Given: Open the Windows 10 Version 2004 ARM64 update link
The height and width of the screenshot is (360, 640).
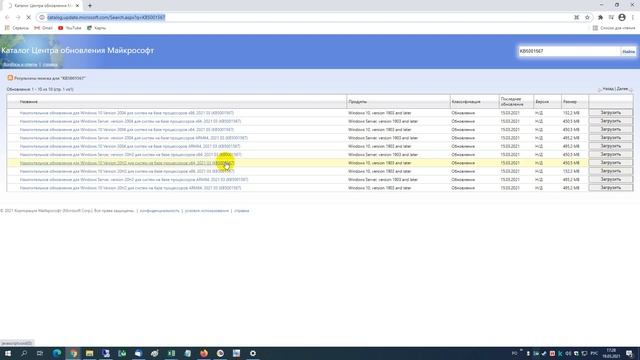Looking at the screenshot, I should [x=130, y=146].
